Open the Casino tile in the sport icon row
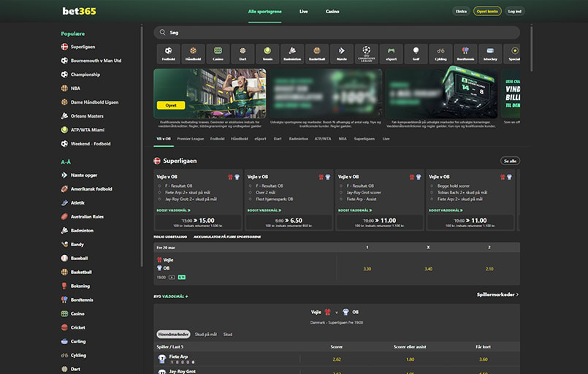The height and width of the screenshot is (374, 588). tap(218, 53)
